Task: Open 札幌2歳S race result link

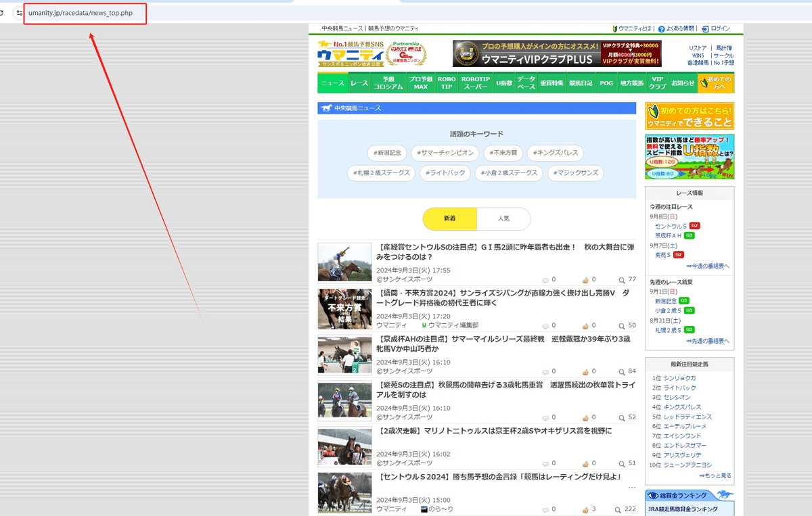Action: click(x=669, y=330)
